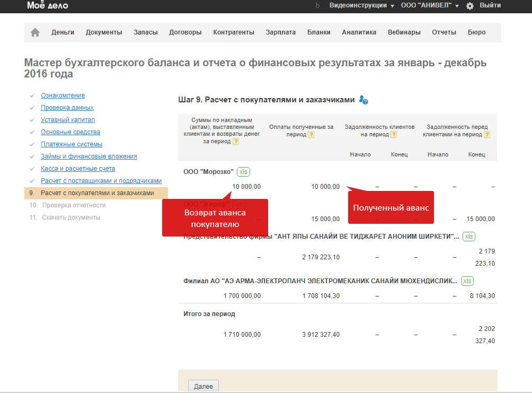
Task: Click the 1 708 104,30 payment amount
Action: pos(321,296)
